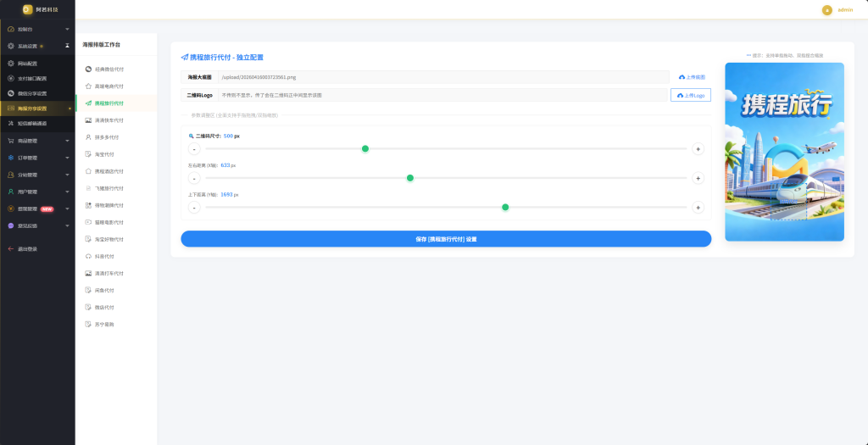Decrease 二维码尺寸 with minus button

194,149
